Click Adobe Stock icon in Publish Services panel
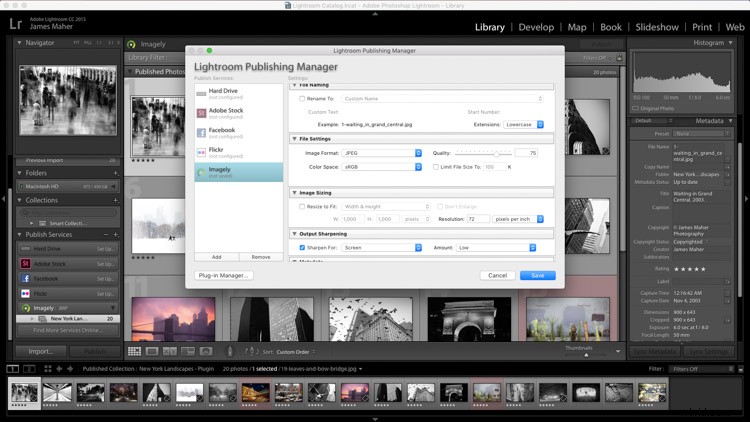Screen dimensions: 750x422 pos(25,264)
